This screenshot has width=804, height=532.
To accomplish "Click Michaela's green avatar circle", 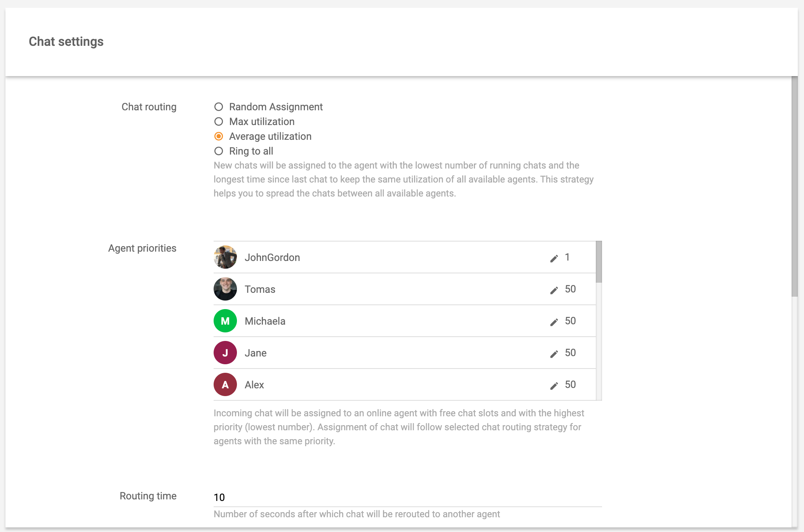I will (225, 321).
